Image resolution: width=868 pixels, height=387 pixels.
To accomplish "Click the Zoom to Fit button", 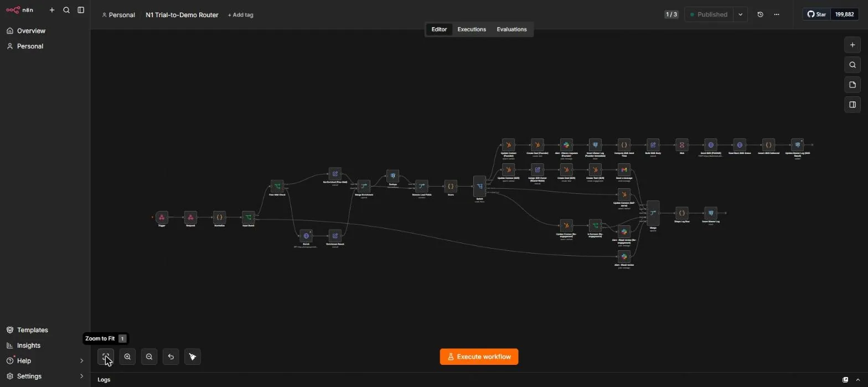I will coord(106,357).
